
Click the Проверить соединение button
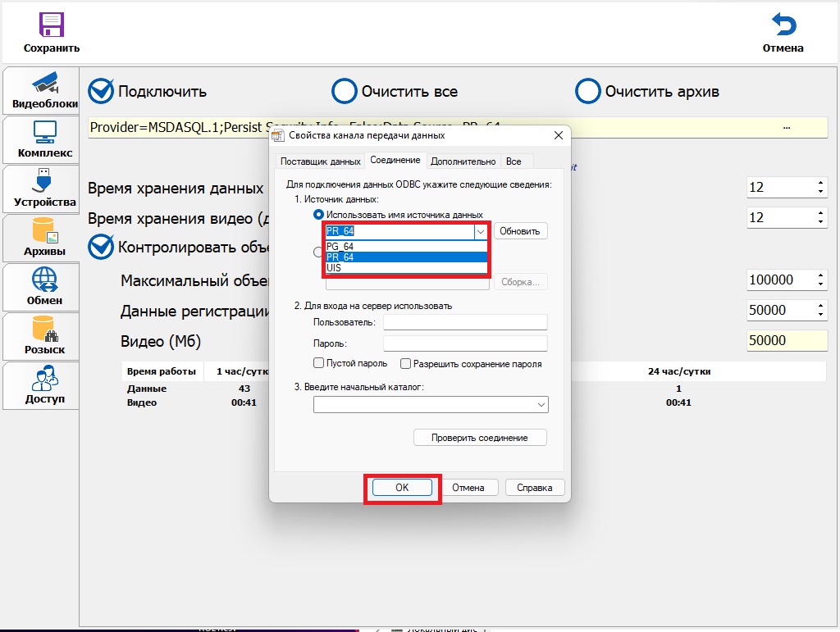[480, 438]
